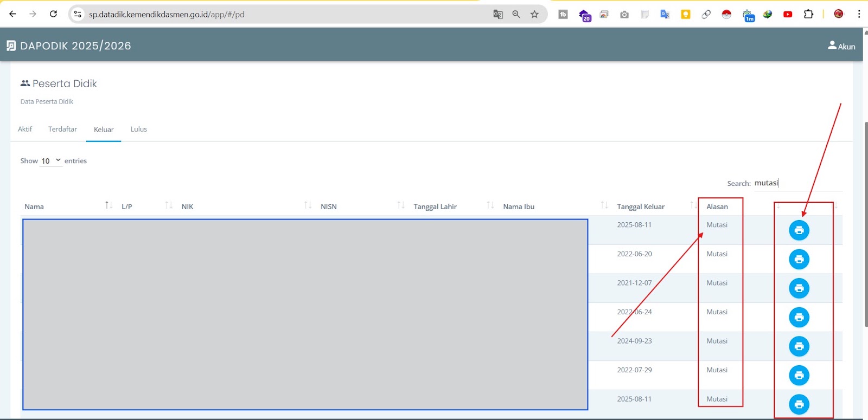Screen dimensions: 868x420
Task: Switch to the Lulus tab
Action: pyautogui.click(x=139, y=129)
